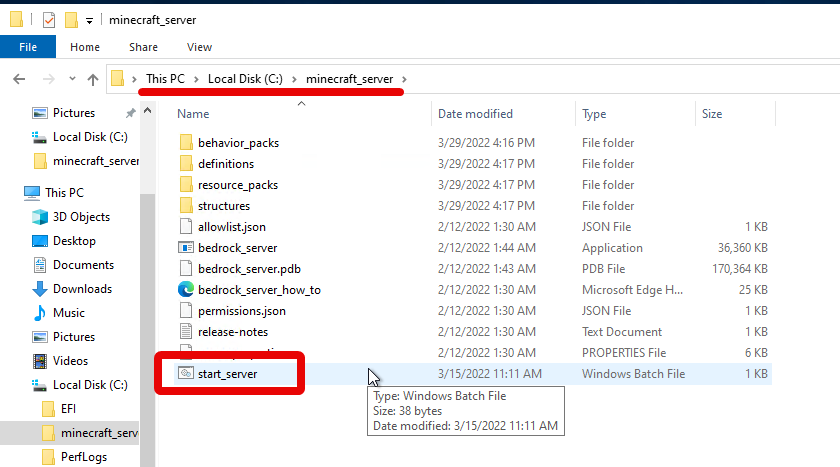Sort by the Type column header
The height and width of the screenshot is (467, 840).
click(594, 114)
